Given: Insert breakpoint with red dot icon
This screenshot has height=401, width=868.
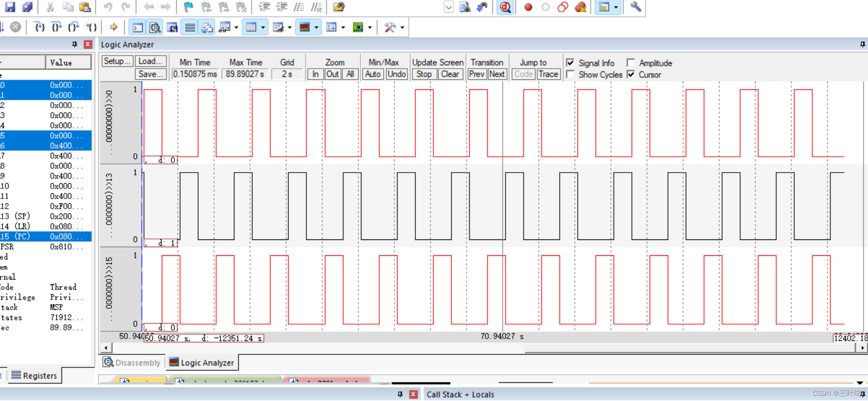Looking at the screenshot, I should point(528,7).
